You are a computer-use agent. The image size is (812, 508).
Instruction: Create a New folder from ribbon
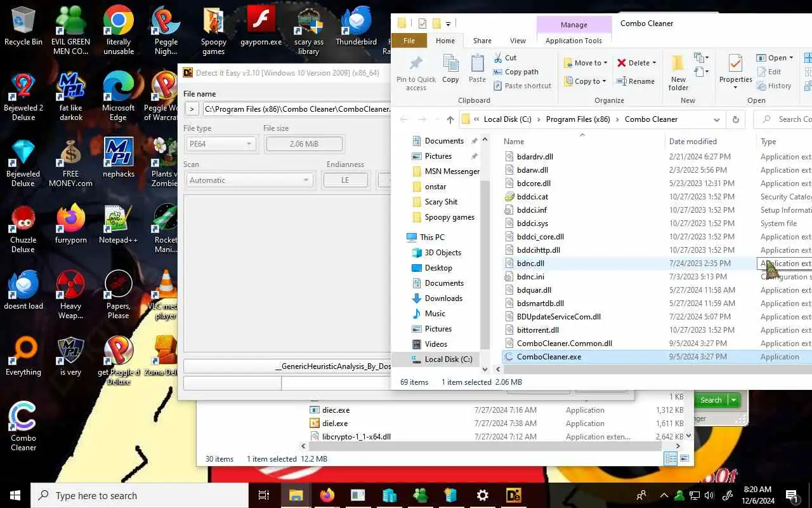click(x=678, y=72)
